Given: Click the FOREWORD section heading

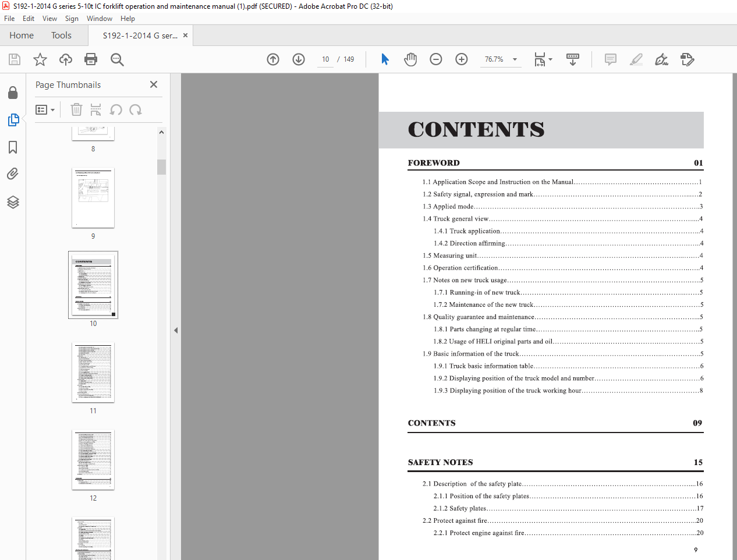Looking at the screenshot, I should 434,163.
